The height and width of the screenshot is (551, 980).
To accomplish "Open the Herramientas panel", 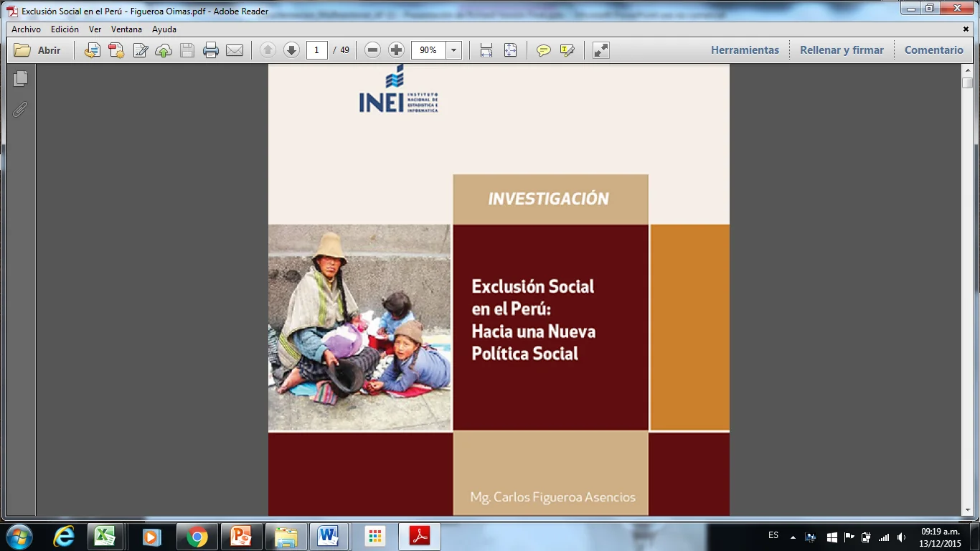I will coord(745,50).
